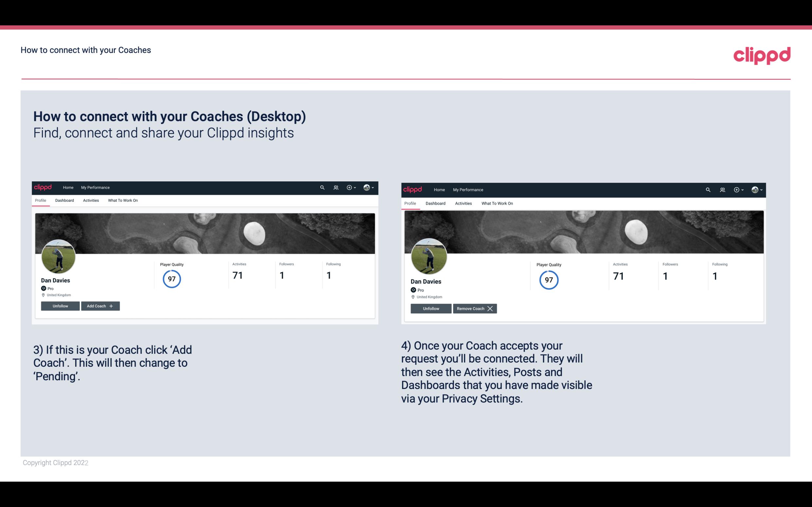Select the 'Dashboard' tab in right screenshot
This screenshot has height=507, width=812.
point(435,203)
